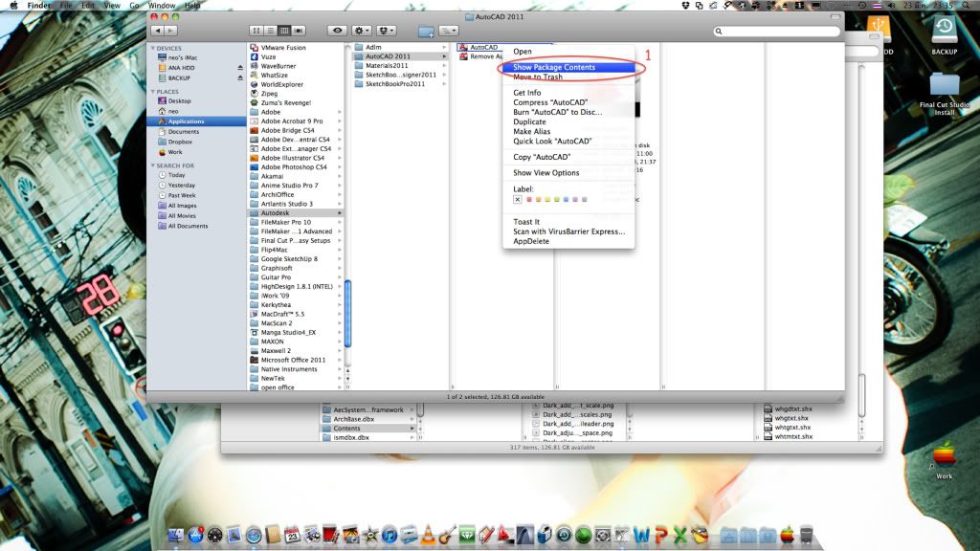
Task: Launch VLC cone icon in Dock
Action: tap(428, 535)
